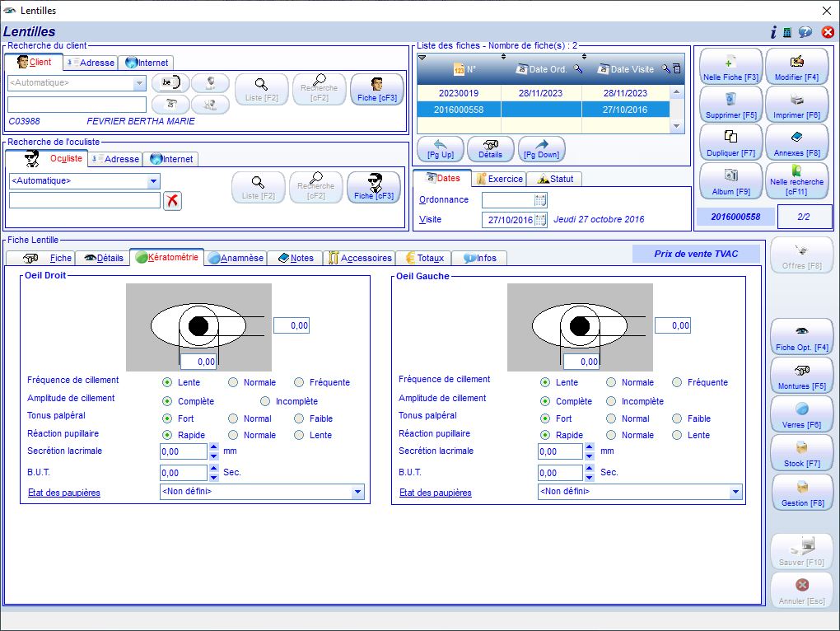Select Normal tonus palpéral for Oeil Gauche

[x=611, y=418]
